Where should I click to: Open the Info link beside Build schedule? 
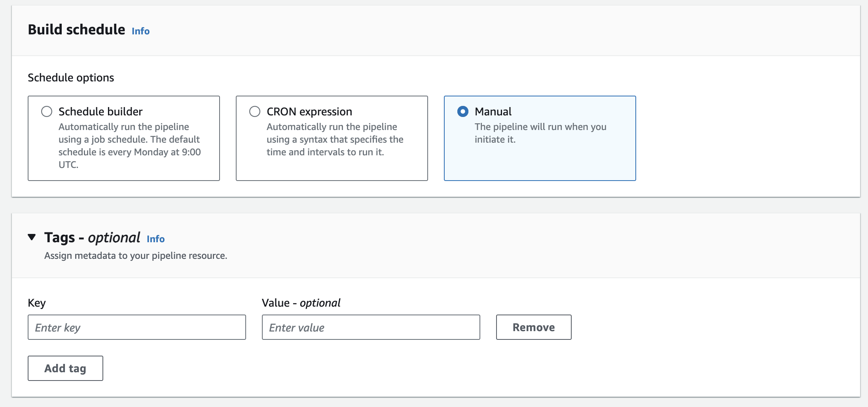pyautogui.click(x=140, y=31)
